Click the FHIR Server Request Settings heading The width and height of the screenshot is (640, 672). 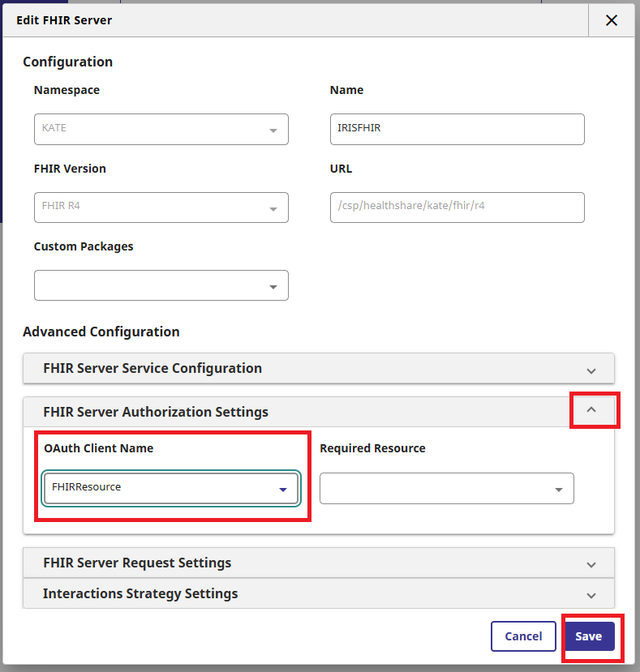click(137, 563)
